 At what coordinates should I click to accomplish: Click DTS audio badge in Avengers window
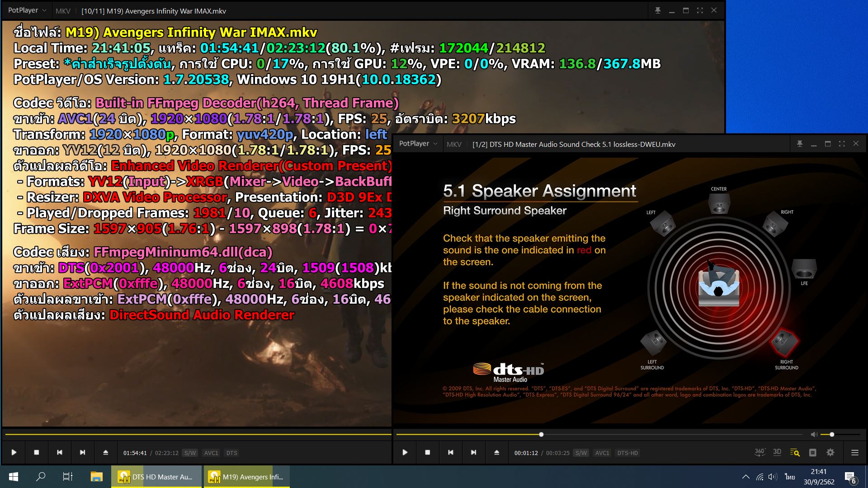pos(231,453)
